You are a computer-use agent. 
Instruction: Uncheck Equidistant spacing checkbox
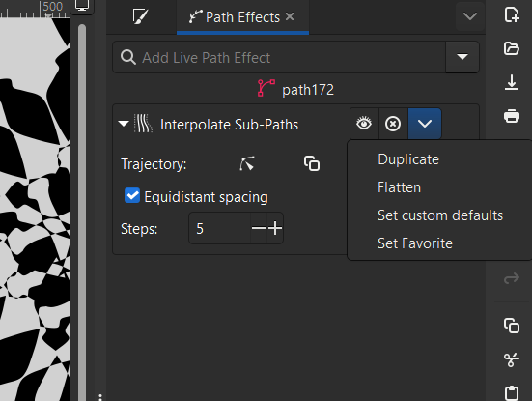132,195
